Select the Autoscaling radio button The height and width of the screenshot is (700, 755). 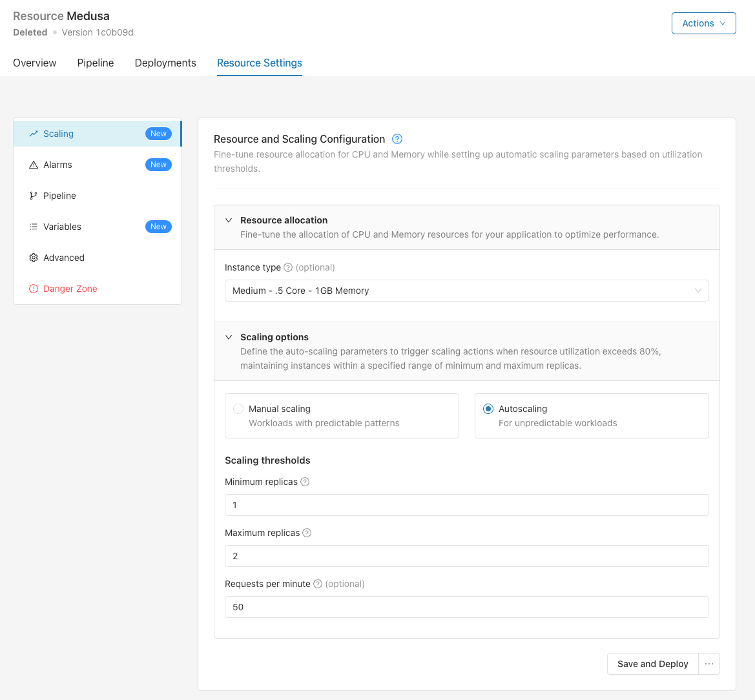tap(488, 409)
